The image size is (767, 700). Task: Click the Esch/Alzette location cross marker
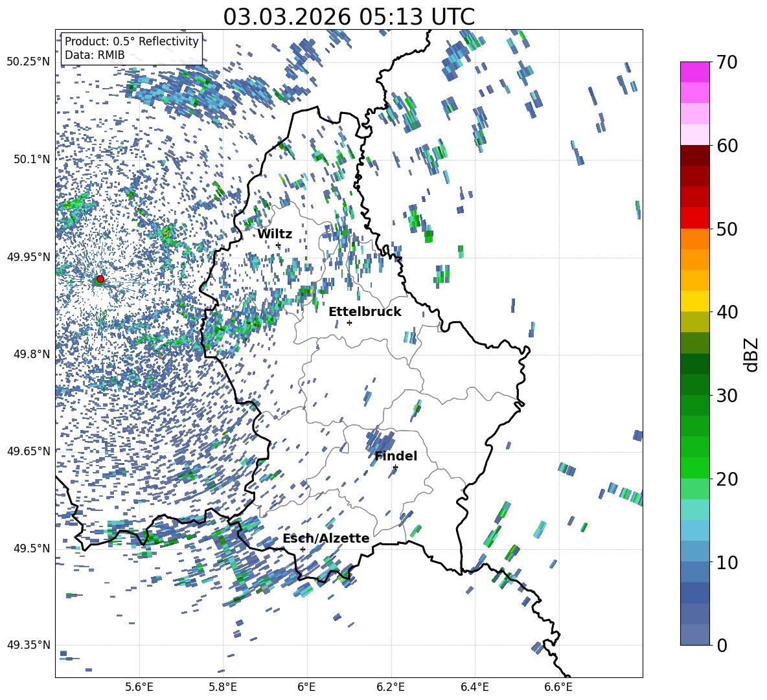click(303, 549)
